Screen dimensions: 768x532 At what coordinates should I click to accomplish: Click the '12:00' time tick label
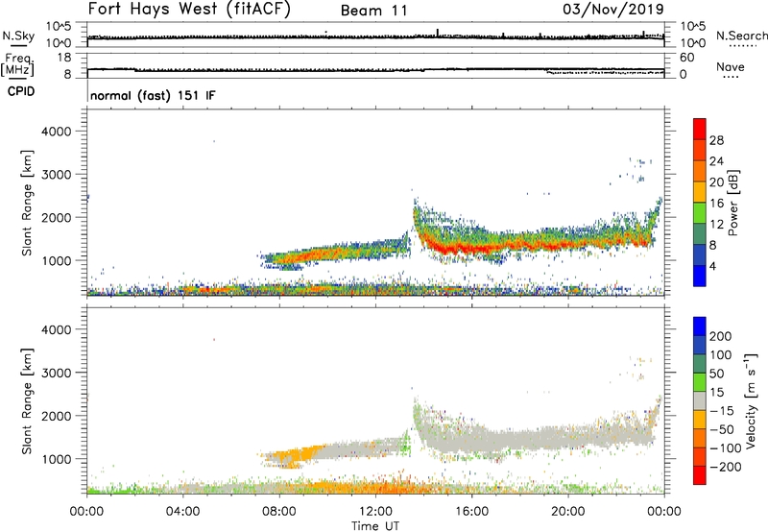coord(375,512)
